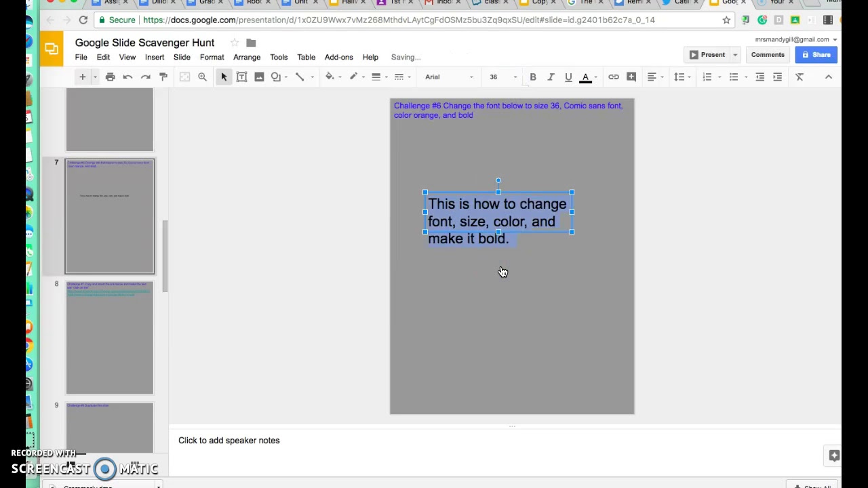Click the Explore button in the corner
Screen dimensions: 868x488
coord(834,455)
